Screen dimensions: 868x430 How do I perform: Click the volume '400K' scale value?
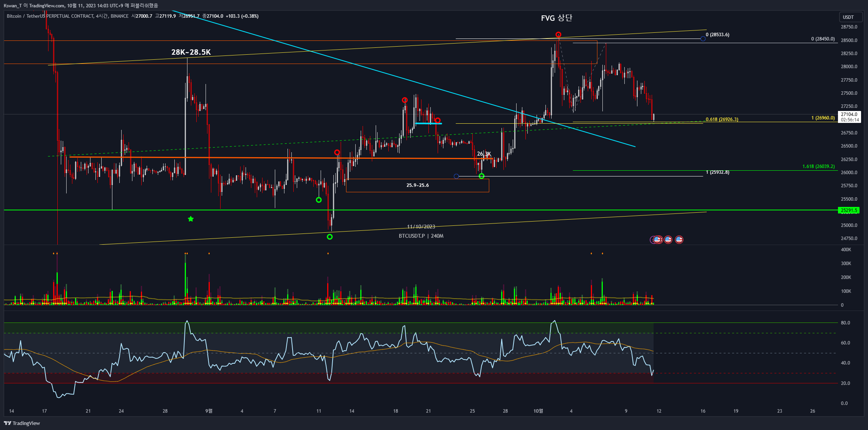[846, 250]
